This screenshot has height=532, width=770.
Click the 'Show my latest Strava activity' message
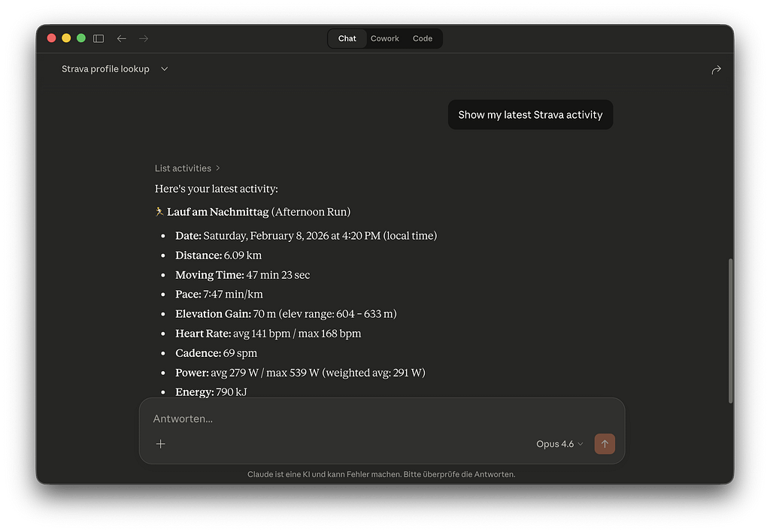[x=530, y=115]
